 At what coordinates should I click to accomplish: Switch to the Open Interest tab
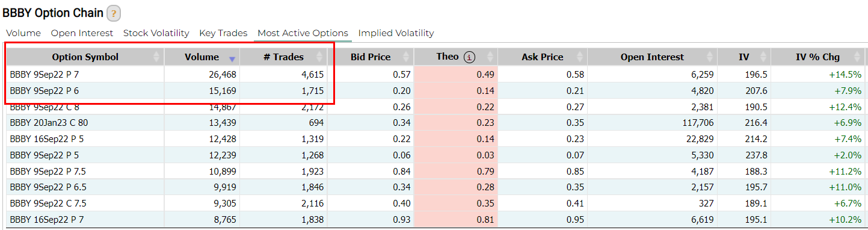82,33
